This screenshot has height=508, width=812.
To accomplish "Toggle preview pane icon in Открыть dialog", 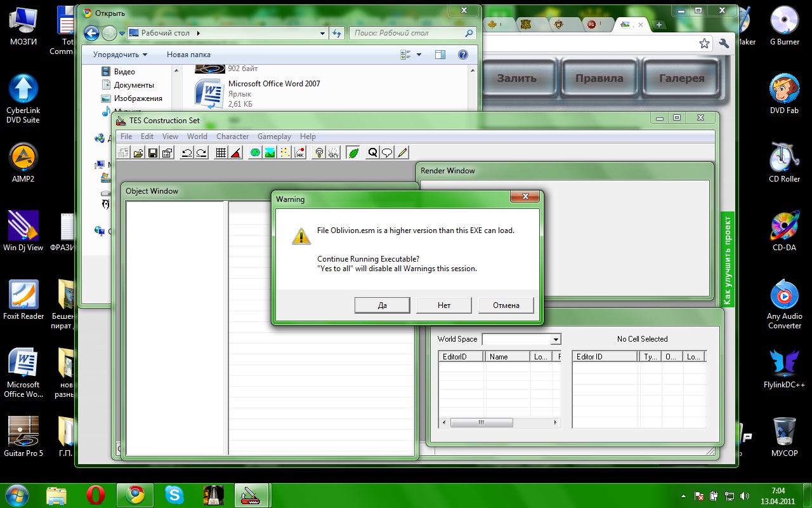I will (440, 55).
